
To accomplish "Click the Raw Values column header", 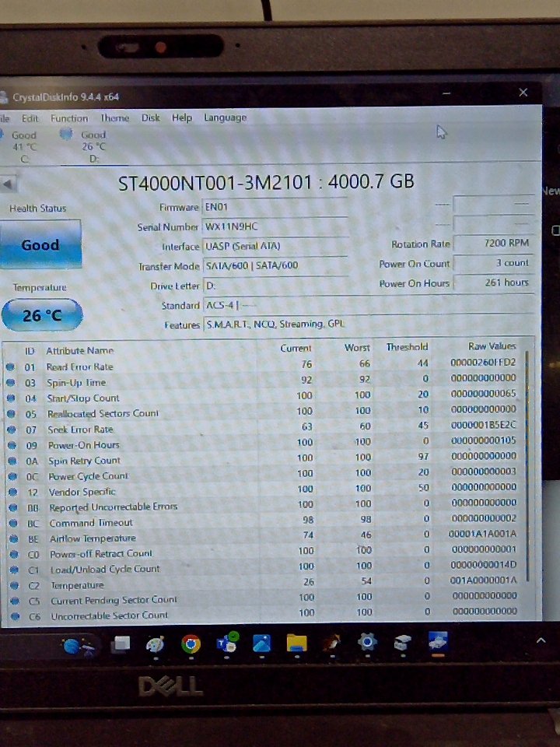I will [x=492, y=346].
